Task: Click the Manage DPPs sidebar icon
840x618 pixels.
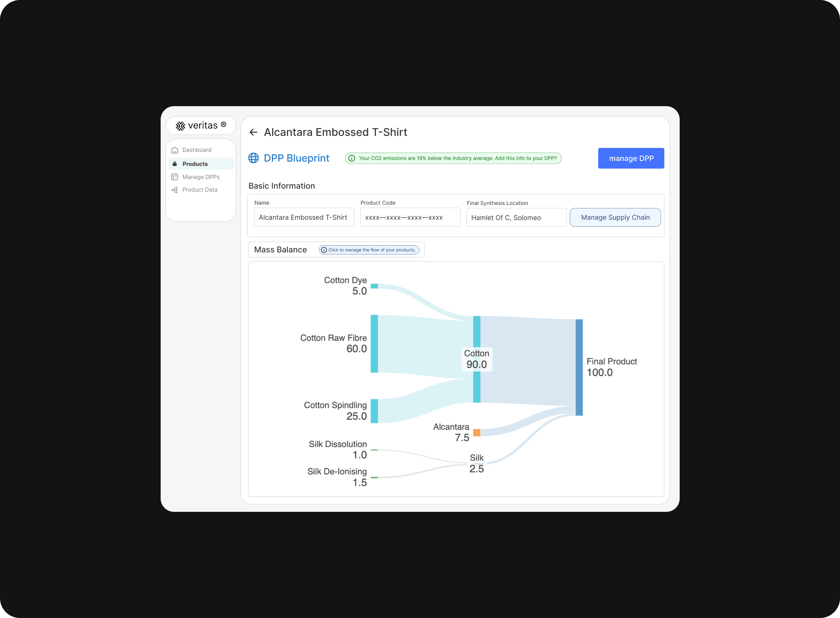Action: pyautogui.click(x=174, y=177)
